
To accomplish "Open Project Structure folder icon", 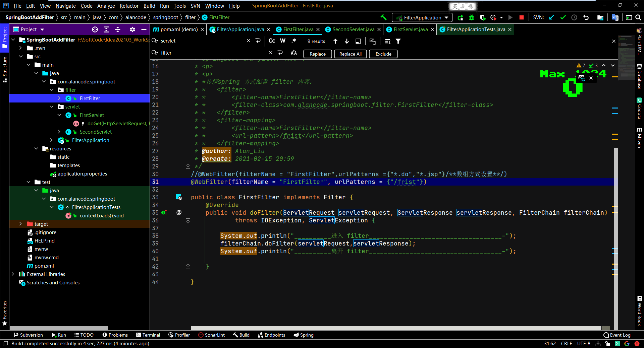I will coord(600,17).
